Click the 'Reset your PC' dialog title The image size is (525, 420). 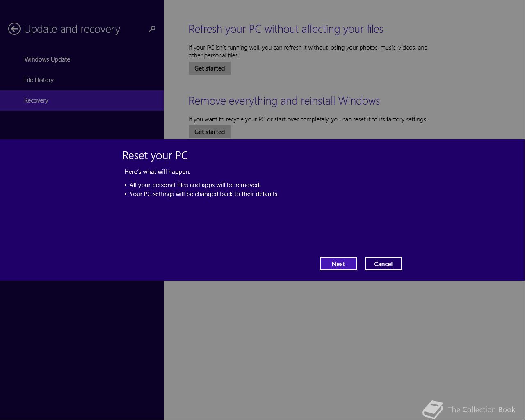coord(155,155)
